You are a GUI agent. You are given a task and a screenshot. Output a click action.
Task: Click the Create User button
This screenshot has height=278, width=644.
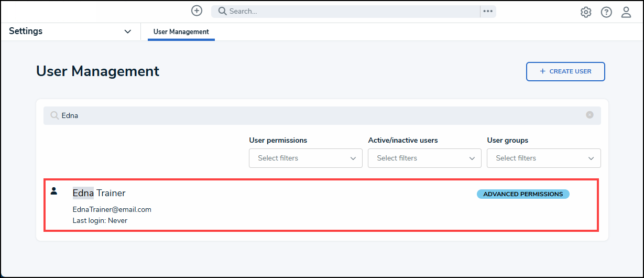pos(565,71)
